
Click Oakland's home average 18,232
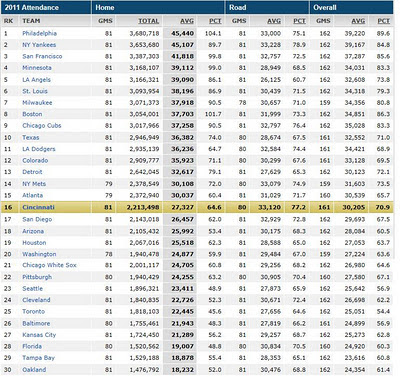182,370
